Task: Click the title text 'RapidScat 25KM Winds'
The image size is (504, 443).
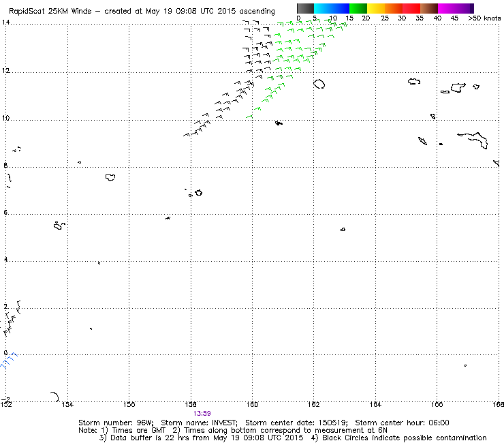Action: coord(50,11)
